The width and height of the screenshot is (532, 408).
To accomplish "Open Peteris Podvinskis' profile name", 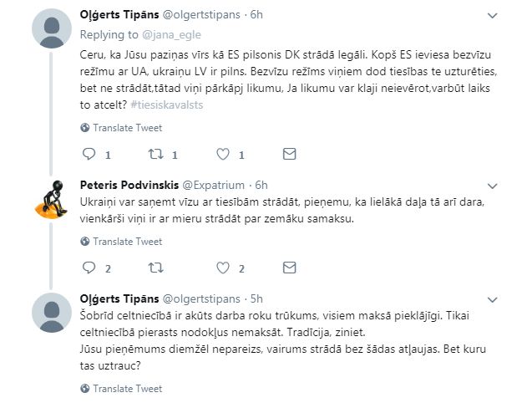I will [x=129, y=185].
